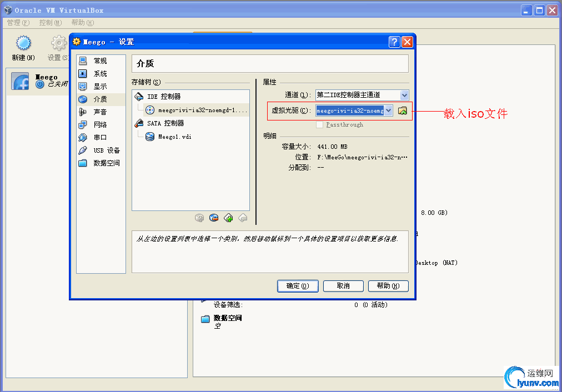This screenshot has height=392, width=562.
Task: Maximize the VirtualBox main window
Action: point(539,11)
